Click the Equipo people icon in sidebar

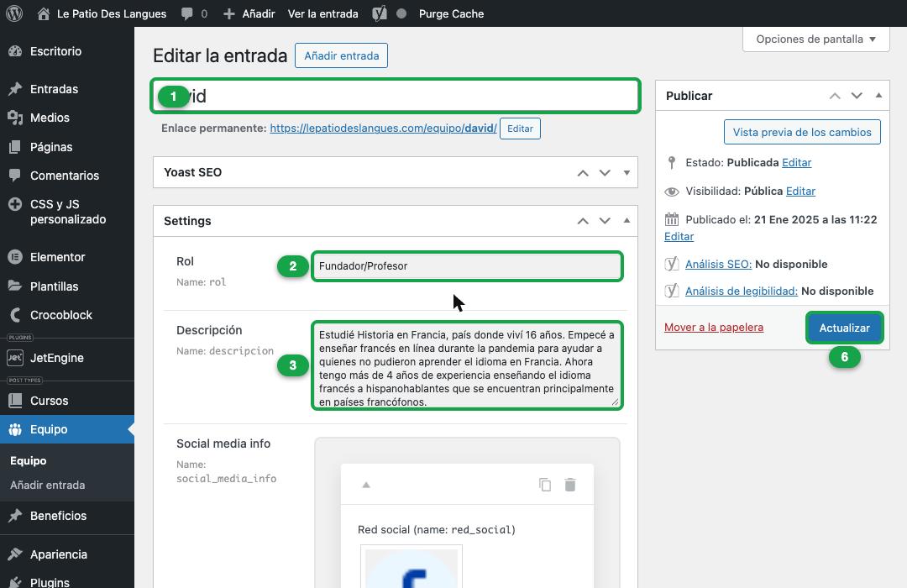pos(15,429)
